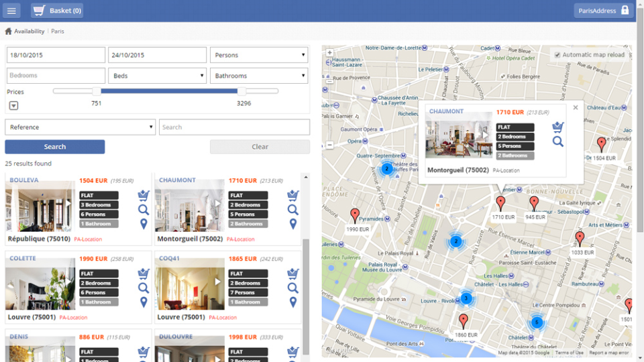This screenshot has width=644, height=362.
Task: Add DENIS listing to basket
Action: coord(144,351)
